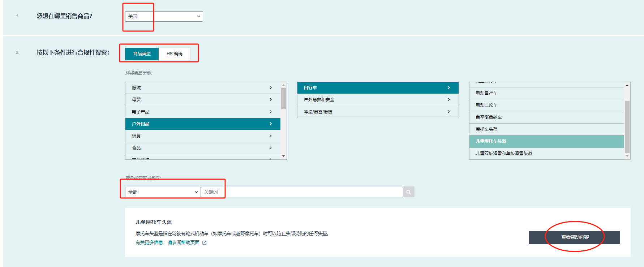Expand the 户外急救和安全 chevron
Viewport: 644px width, 267px height.
point(449,100)
